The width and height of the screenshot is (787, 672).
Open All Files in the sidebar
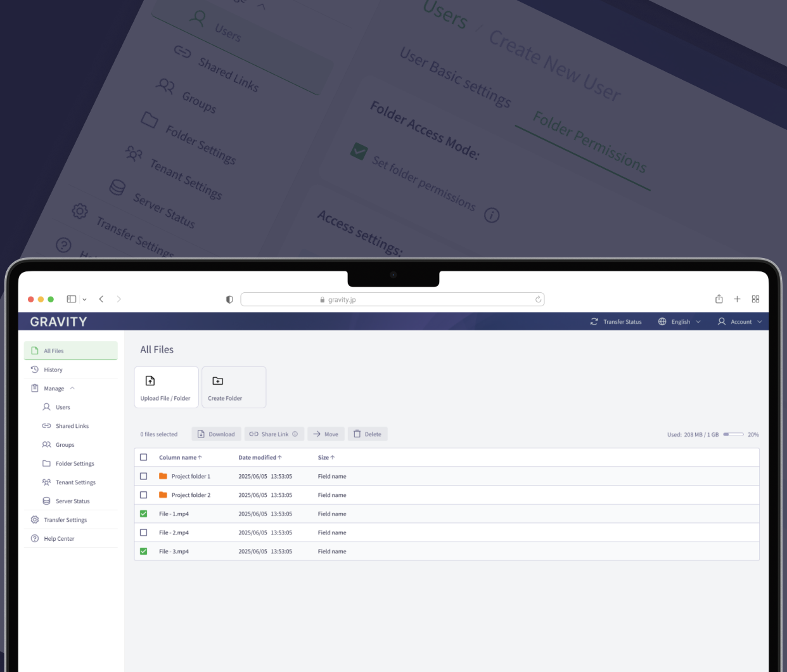70,351
